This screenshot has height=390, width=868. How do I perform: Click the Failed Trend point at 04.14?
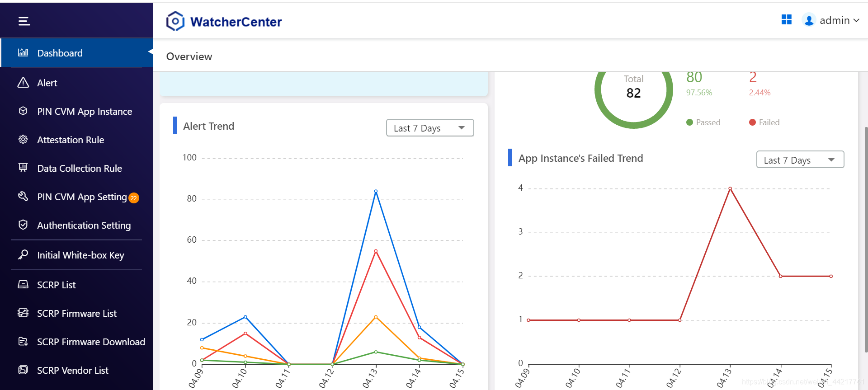[781, 276]
